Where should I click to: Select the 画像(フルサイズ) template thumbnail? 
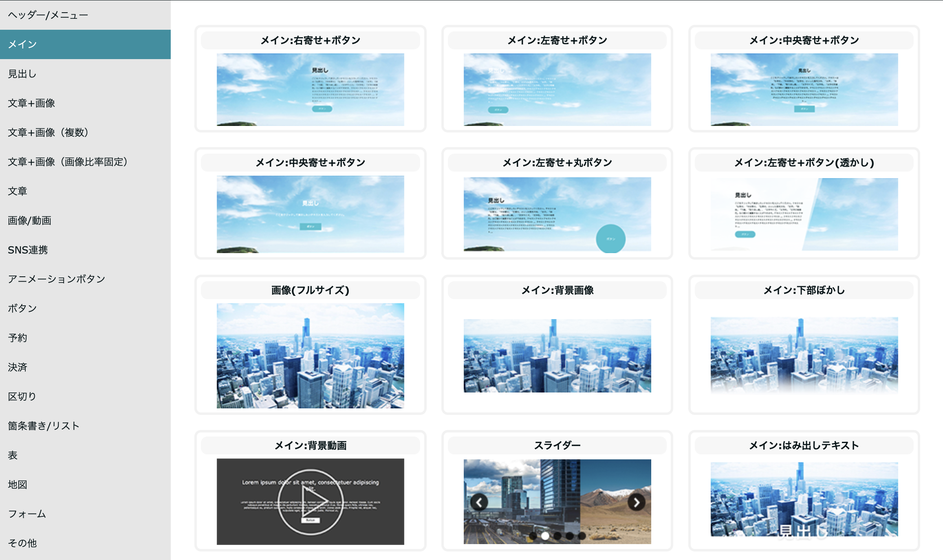coord(310,355)
